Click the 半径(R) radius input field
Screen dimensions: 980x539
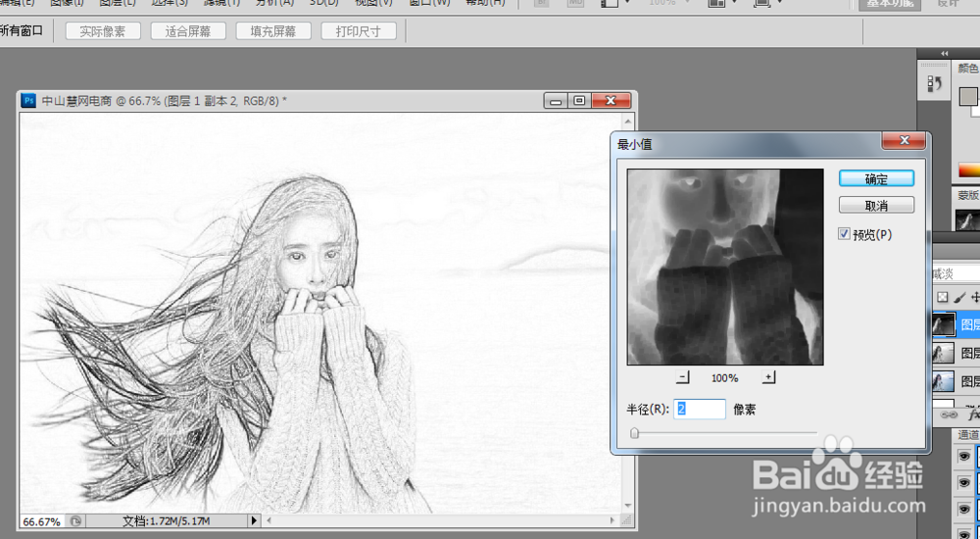coord(700,409)
